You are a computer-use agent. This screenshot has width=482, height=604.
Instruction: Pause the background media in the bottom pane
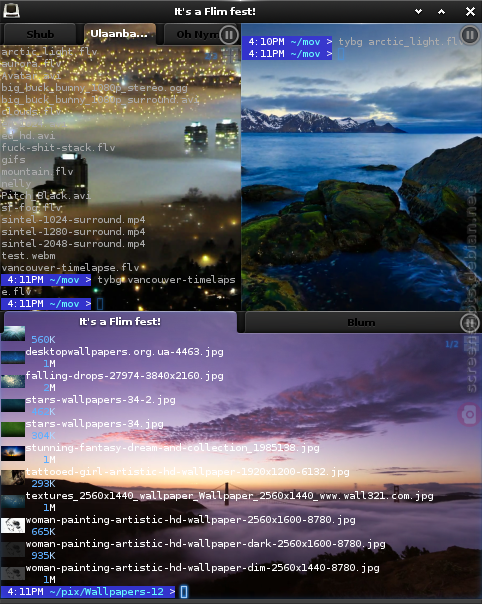click(x=470, y=323)
